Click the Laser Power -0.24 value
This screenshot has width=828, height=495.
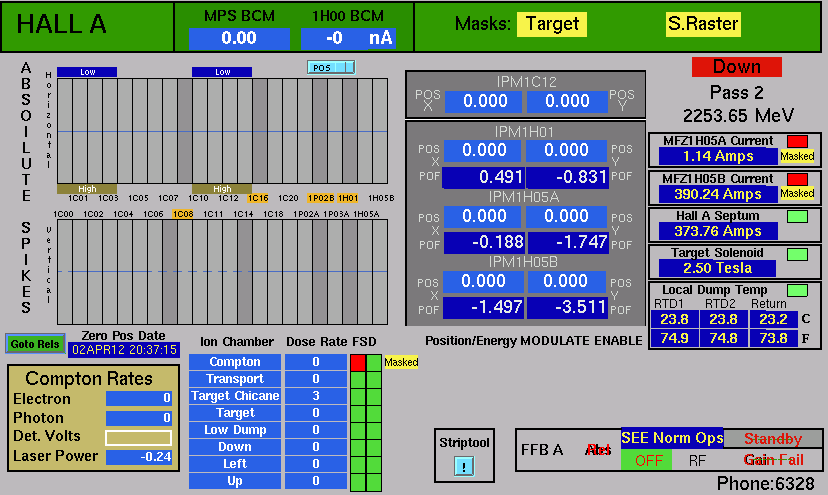(x=139, y=457)
